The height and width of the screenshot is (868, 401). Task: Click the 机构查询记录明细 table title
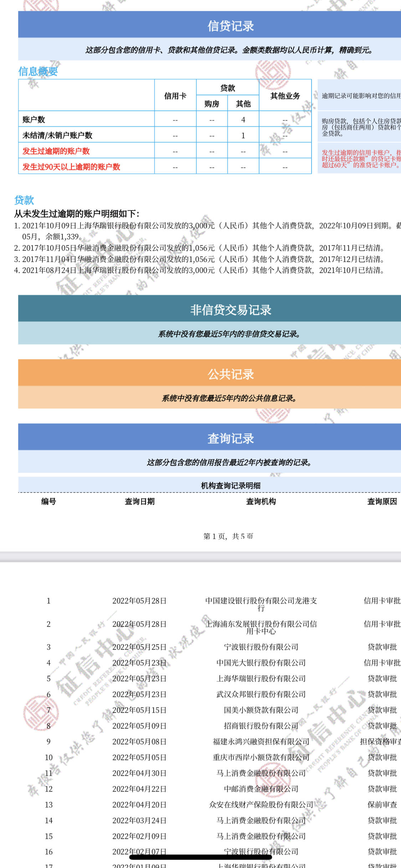[231, 486]
